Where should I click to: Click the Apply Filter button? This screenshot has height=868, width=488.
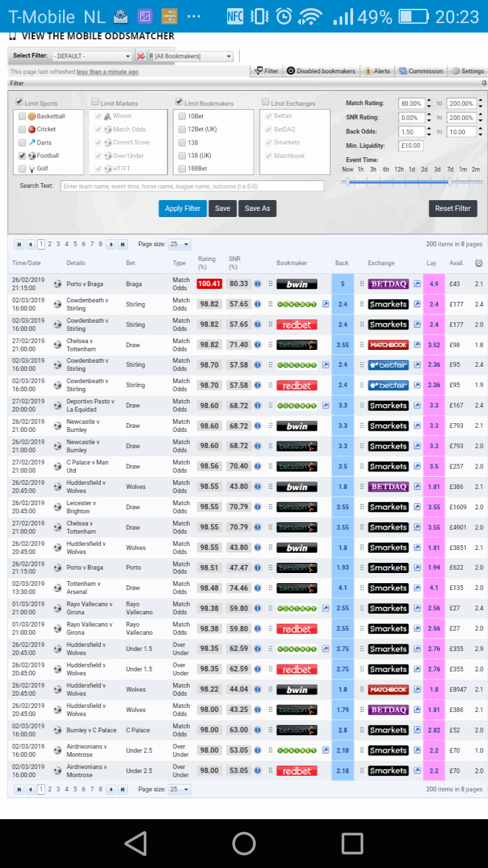(183, 208)
